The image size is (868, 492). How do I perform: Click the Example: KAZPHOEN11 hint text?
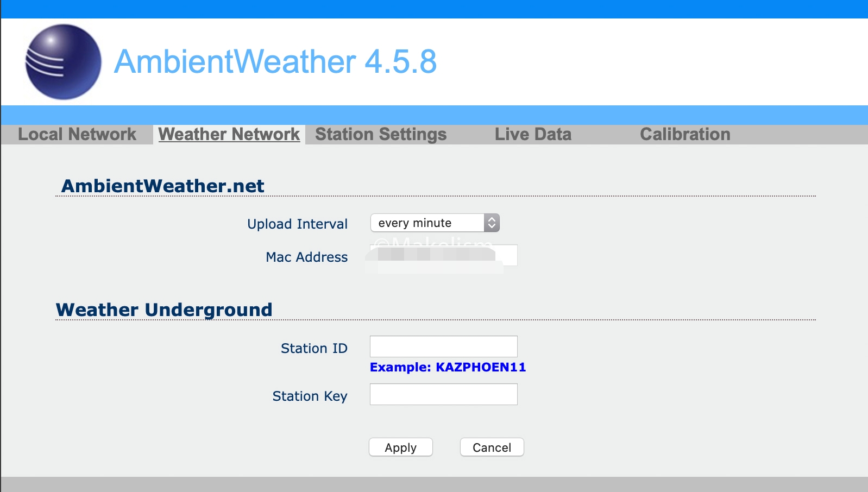click(x=448, y=367)
